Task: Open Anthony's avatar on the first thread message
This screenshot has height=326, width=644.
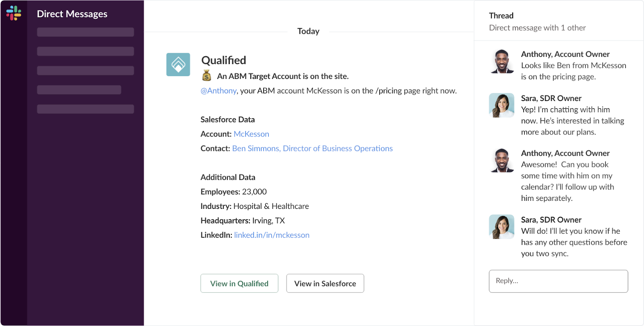Action: click(502, 61)
